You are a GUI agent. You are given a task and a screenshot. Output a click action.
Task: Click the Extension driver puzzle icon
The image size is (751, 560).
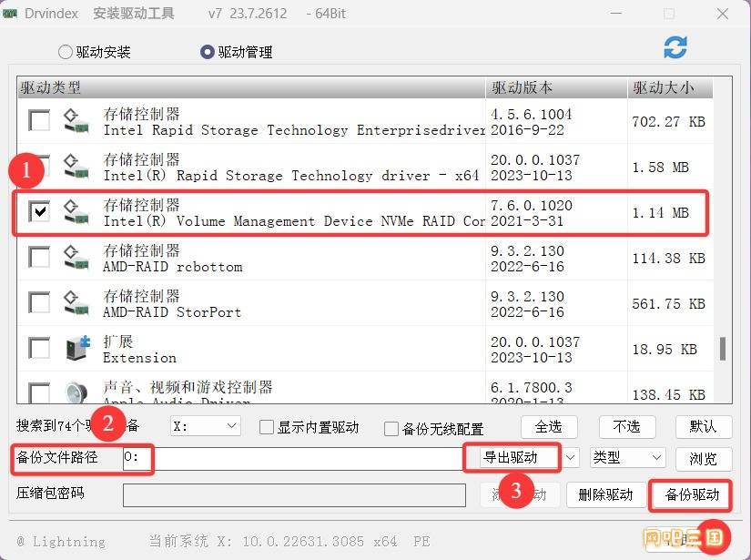point(76,349)
